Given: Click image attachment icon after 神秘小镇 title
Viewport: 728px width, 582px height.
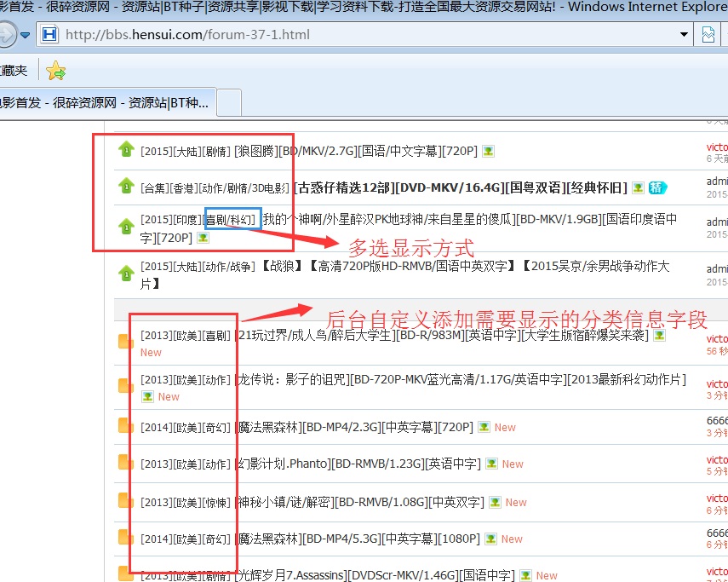Looking at the screenshot, I should point(495,502).
